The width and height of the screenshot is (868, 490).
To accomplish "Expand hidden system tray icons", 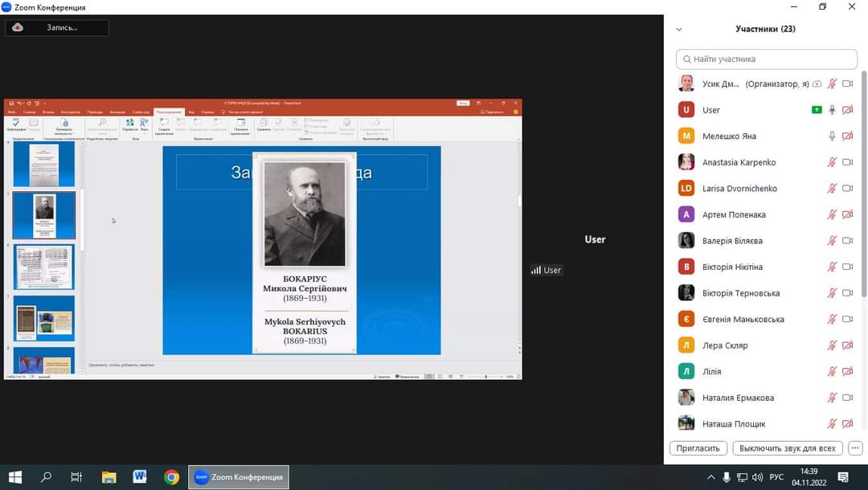I will (x=710, y=477).
